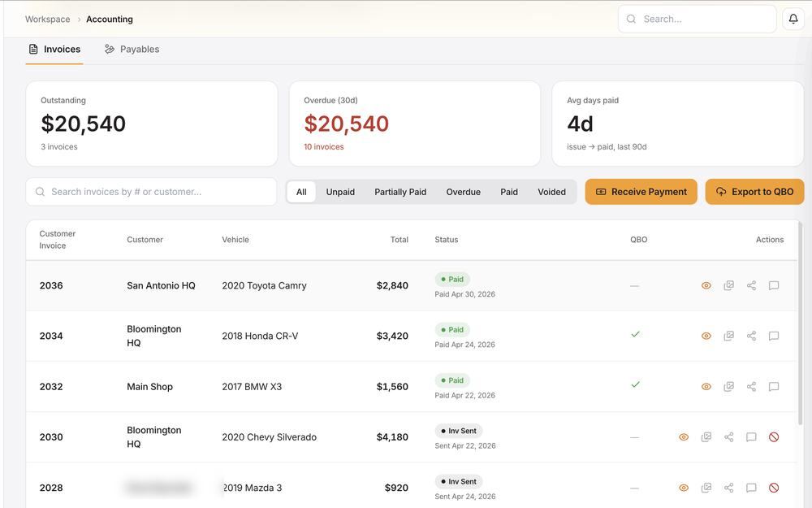Click 2020 Chevy Silverado vehicle
Viewport: 812px width, 508px height.
tap(270, 437)
